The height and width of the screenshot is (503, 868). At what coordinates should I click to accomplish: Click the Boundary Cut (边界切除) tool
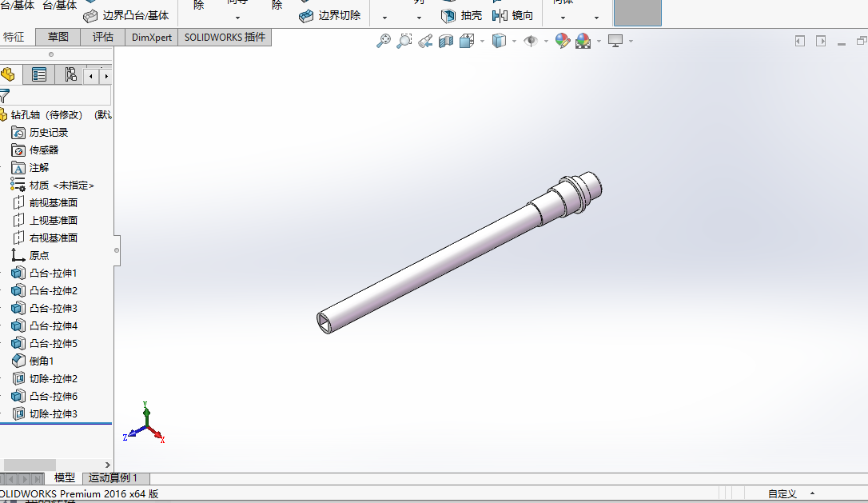pos(330,16)
